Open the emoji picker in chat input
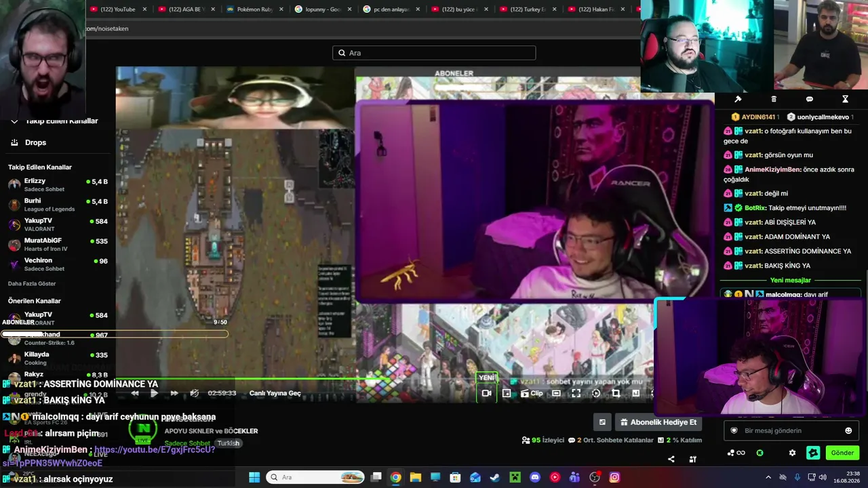Screen dimensions: 868x488 [x=848, y=430]
